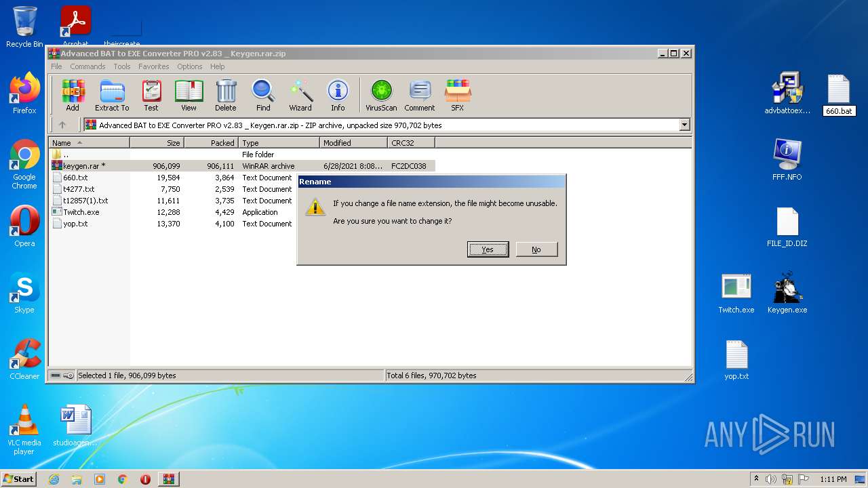The height and width of the screenshot is (488, 868).
Task: Click the Comment toolbar icon
Action: pos(420,95)
